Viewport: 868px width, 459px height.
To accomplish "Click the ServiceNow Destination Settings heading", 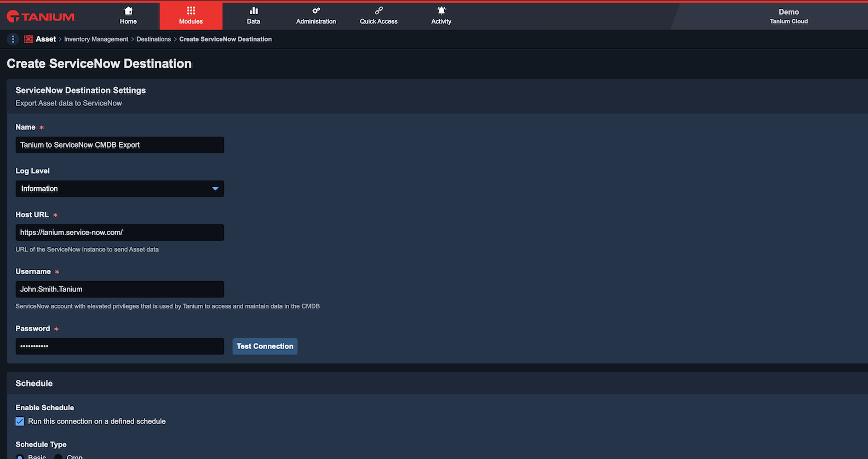I will (x=81, y=90).
